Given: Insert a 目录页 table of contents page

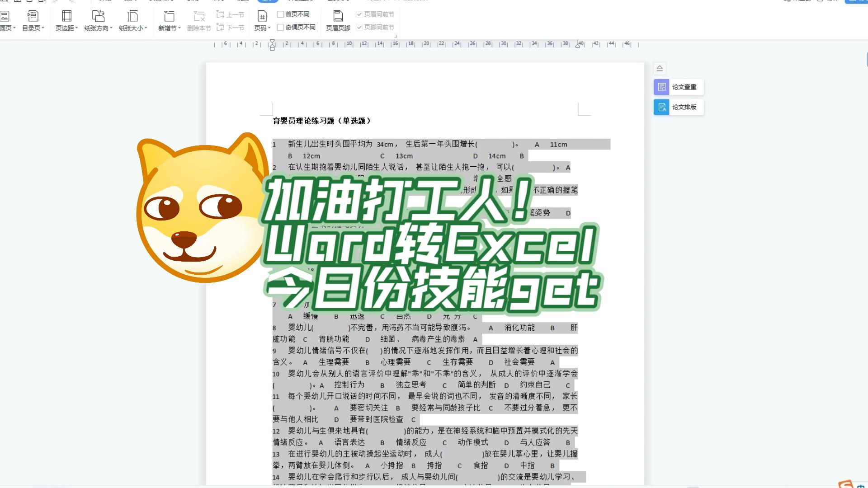Looking at the screenshot, I should coord(33,20).
